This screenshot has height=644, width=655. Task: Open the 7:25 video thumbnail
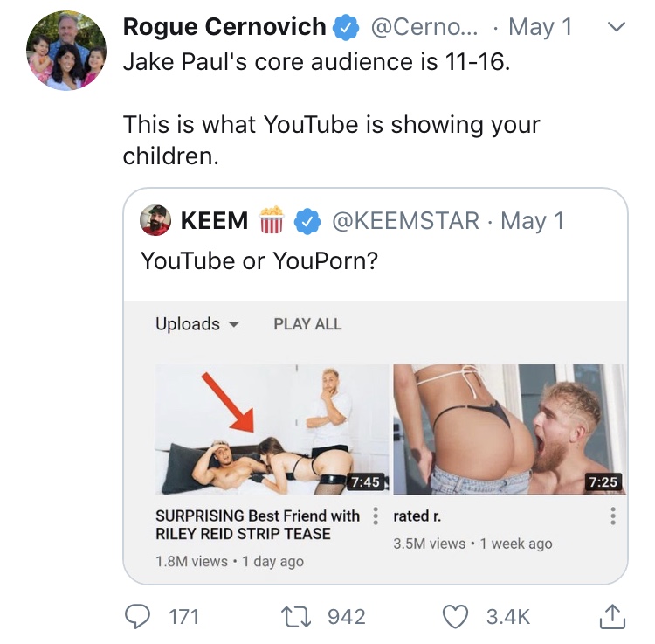tap(510, 429)
